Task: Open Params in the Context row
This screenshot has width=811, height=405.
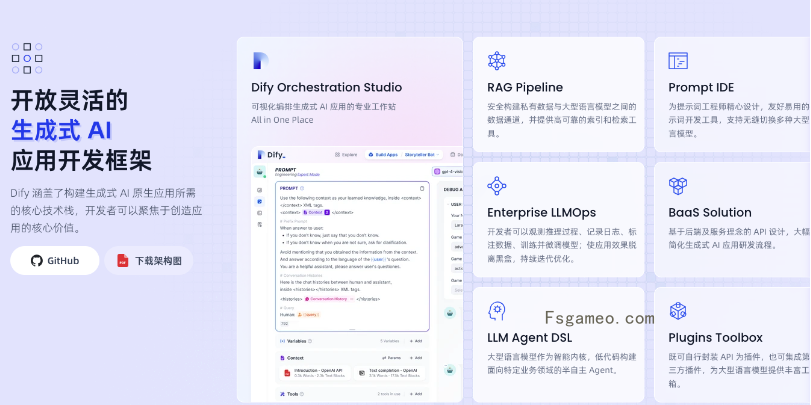Action: (391, 358)
